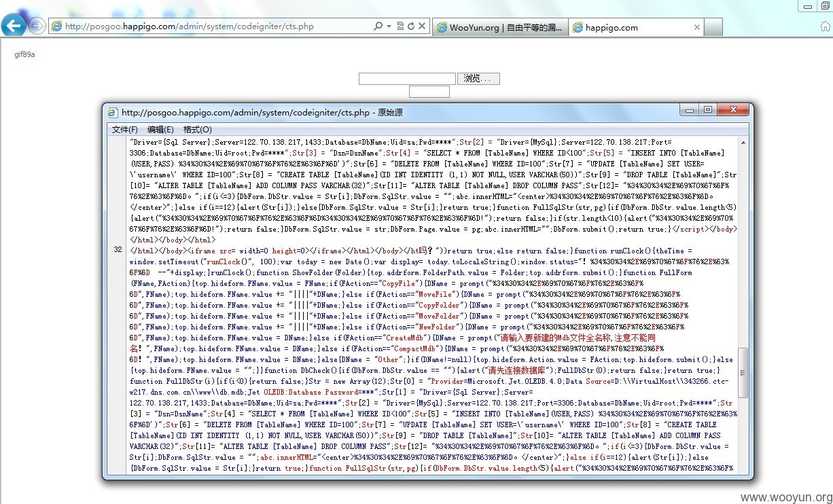Click the Home icon in the browser
Screen dimensions: 833x504
825,26
